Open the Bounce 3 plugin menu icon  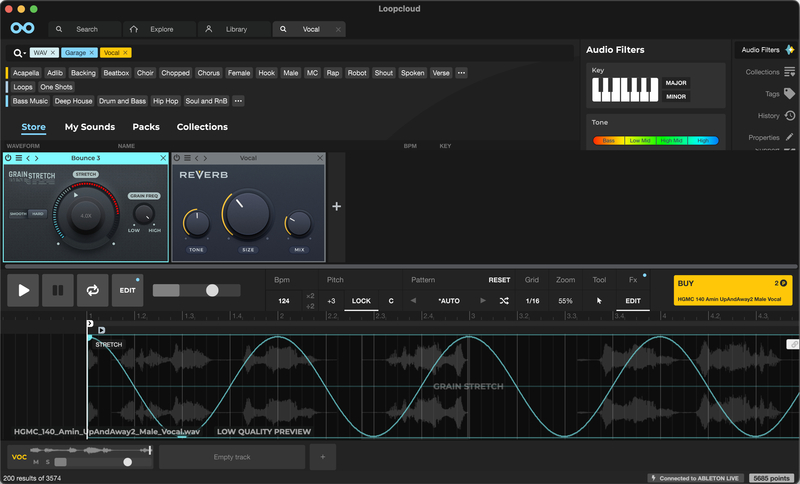point(19,158)
